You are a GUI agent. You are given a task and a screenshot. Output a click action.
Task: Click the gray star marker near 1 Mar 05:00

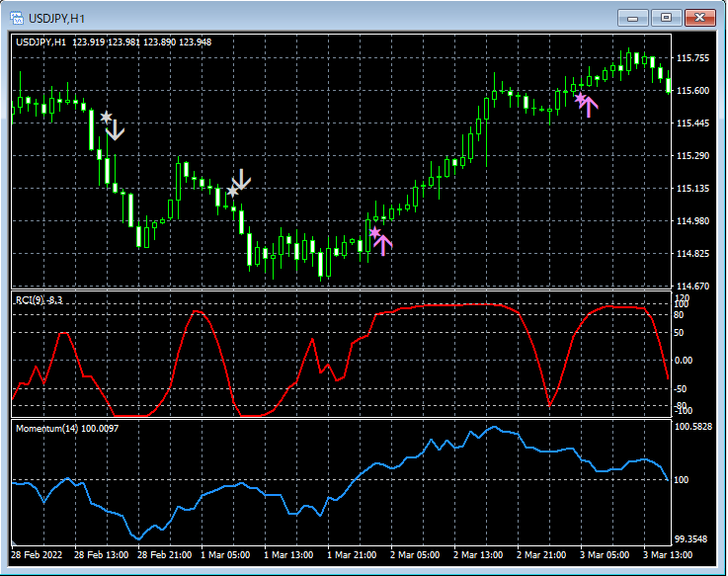tap(232, 191)
